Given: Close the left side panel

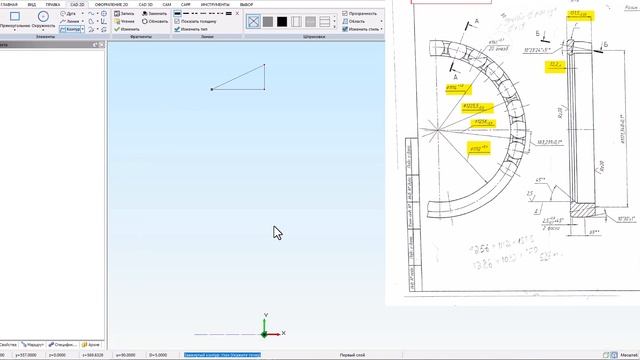Looking at the screenshot, I should click(102, 44).
